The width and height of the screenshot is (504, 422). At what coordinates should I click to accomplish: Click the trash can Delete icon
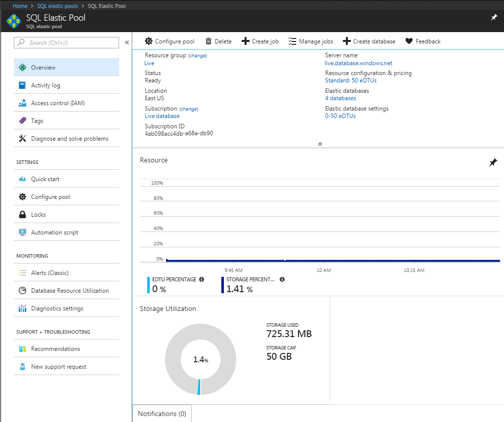click(209, 41)
